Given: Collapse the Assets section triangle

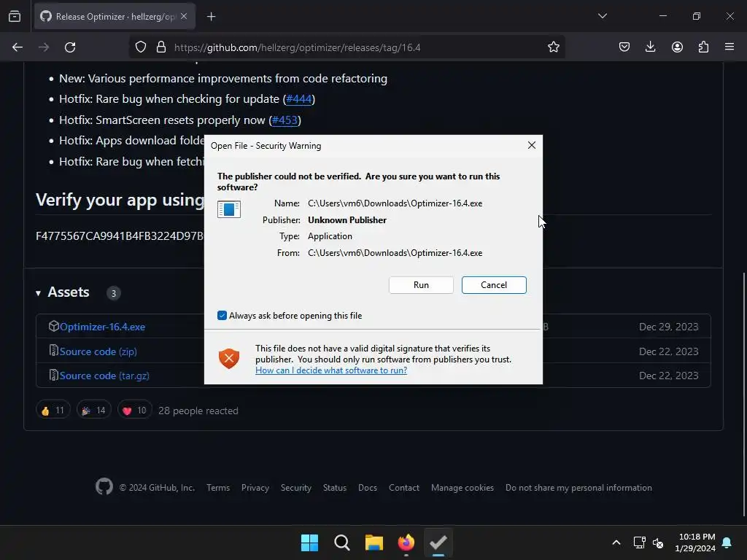Looking at the screenshot, I should pos(38,293).
